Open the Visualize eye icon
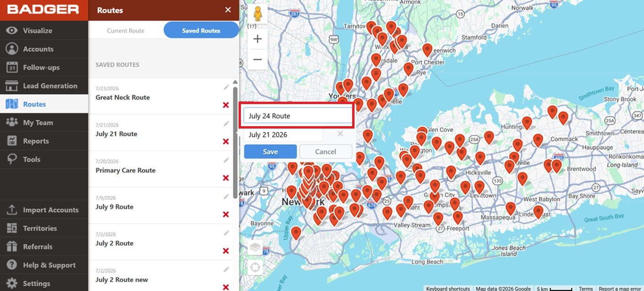This screenshot has width=644, height=291. 12,31
